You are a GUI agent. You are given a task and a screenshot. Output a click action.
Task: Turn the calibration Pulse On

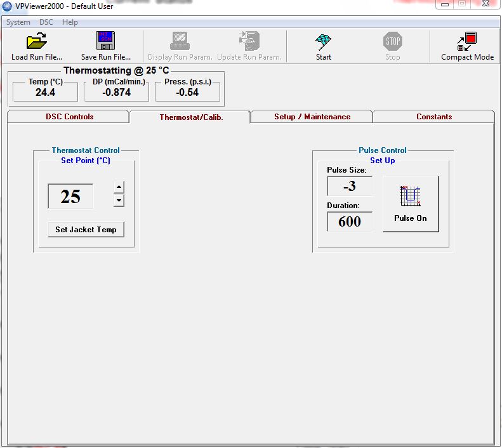[411, 204]
